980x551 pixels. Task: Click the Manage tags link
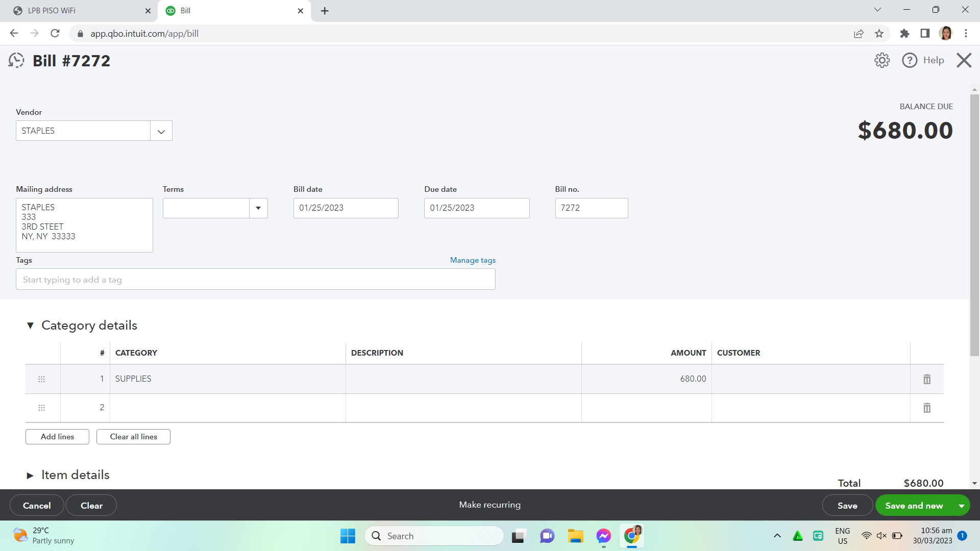coord(473,260)
